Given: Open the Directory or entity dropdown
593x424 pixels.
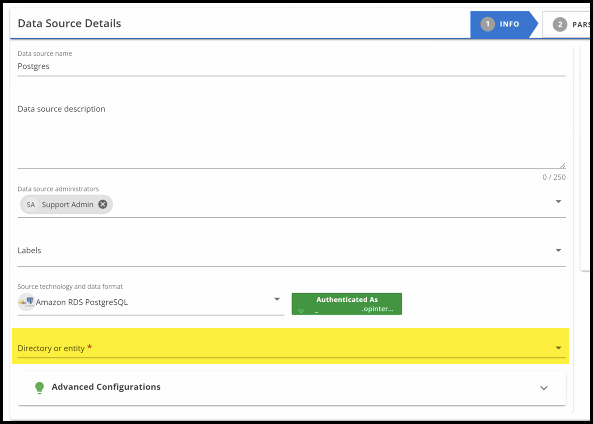Looking at the screenshot, I should tap(292, 348).
